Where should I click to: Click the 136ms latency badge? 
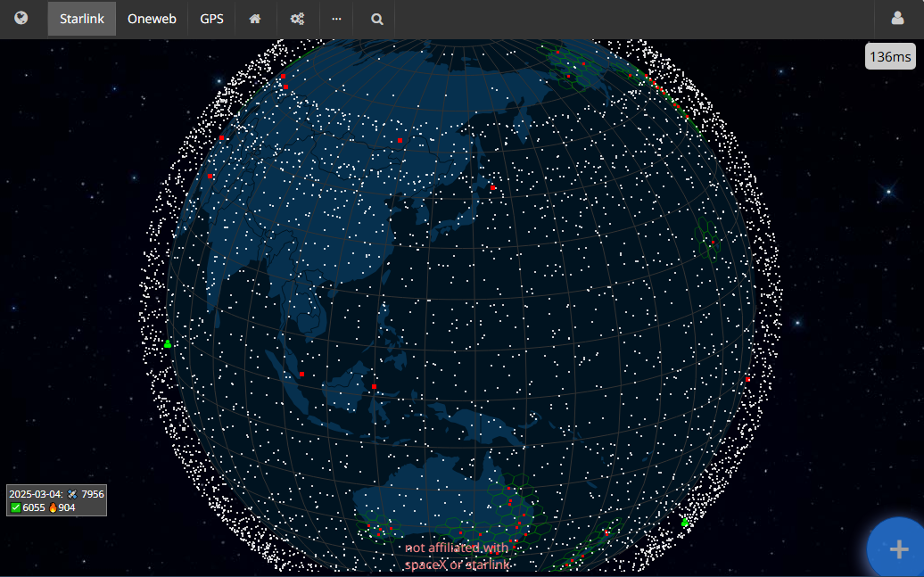point(890,56)
